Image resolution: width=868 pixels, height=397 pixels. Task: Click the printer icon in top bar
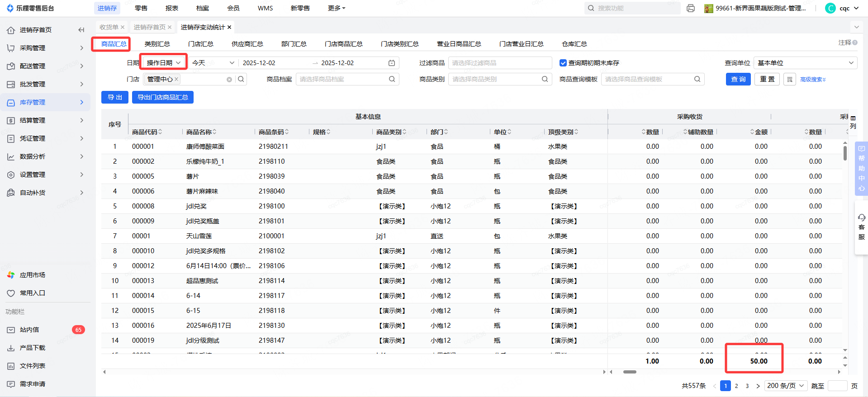pyautogui.click(x=690, y=8)
